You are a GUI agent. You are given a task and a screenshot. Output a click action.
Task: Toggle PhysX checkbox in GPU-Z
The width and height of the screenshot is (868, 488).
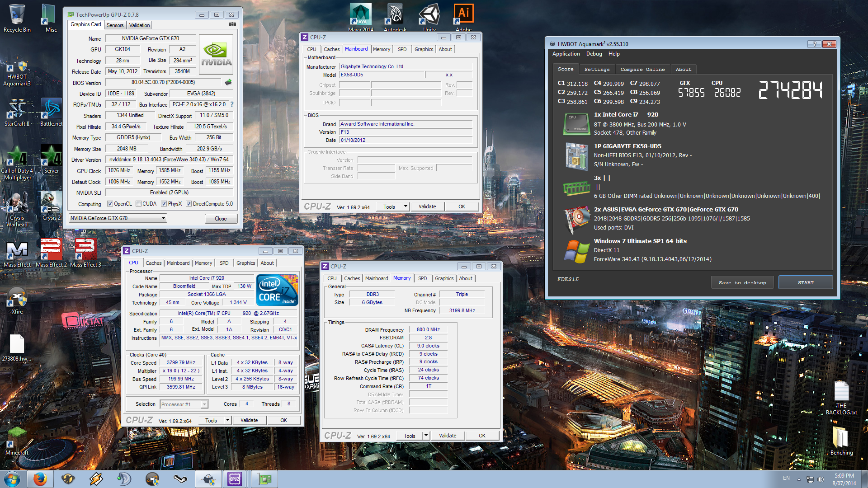[x=164, y=204]
